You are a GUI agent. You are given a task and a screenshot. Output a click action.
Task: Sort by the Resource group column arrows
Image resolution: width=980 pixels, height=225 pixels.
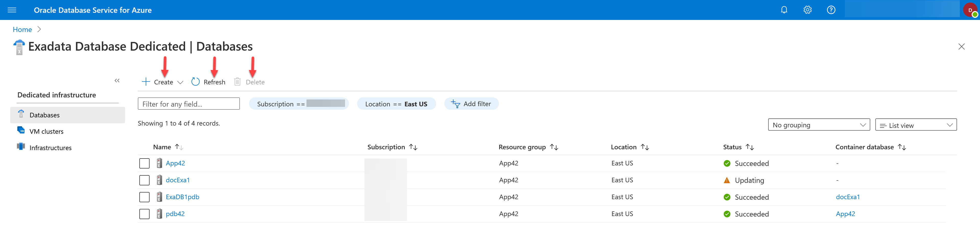point(554,147)
